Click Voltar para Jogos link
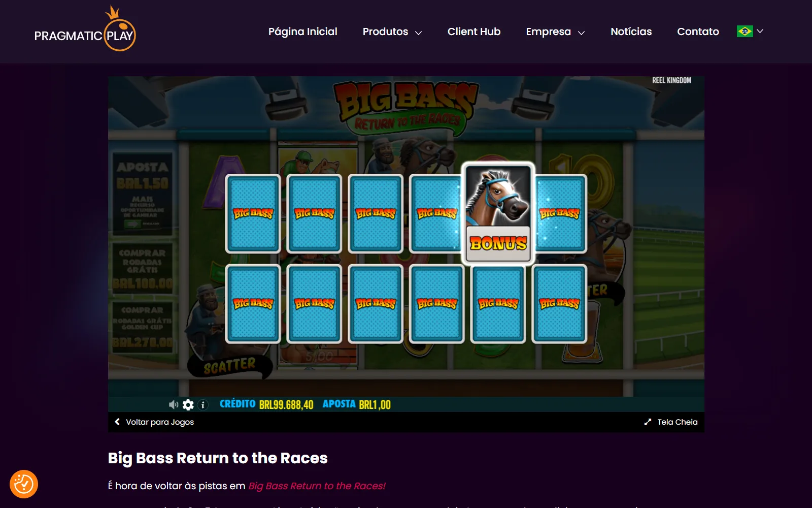Image resolution: width=812 pixels, height=508 pixels. 160,422
